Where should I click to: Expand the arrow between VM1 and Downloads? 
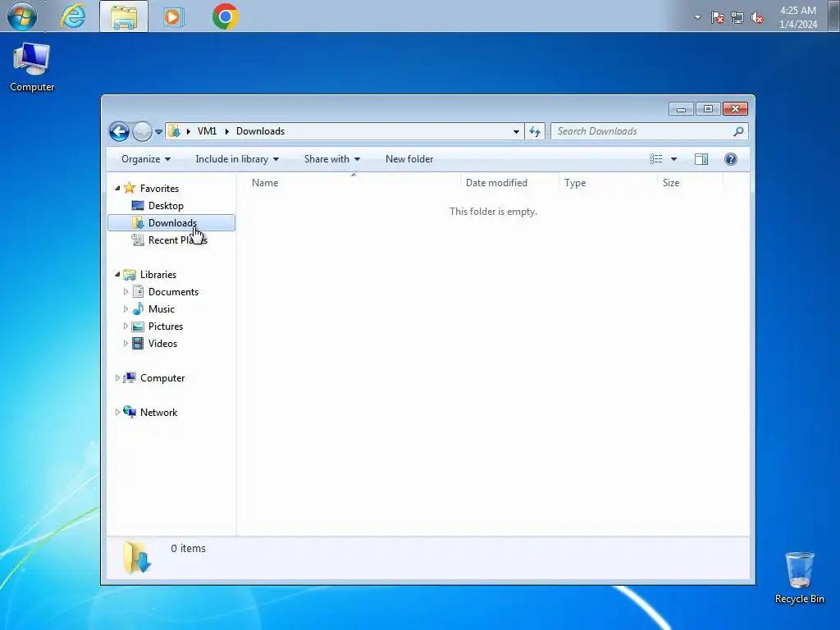coord(226,131)
